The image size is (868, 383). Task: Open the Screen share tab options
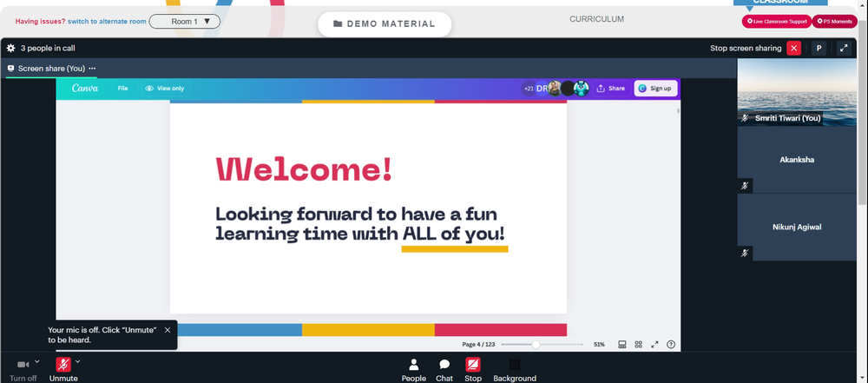point(92,69)
